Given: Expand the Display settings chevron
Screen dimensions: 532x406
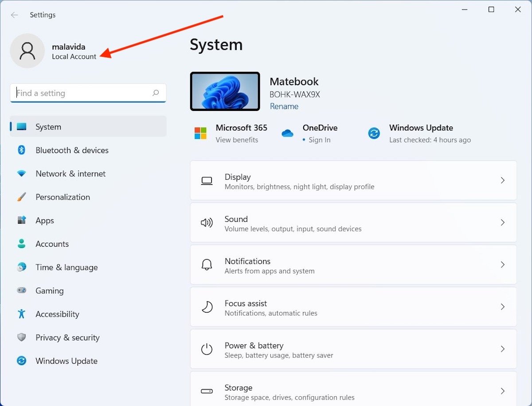Looking at the screenshot, I should click(x=502, y=180).
